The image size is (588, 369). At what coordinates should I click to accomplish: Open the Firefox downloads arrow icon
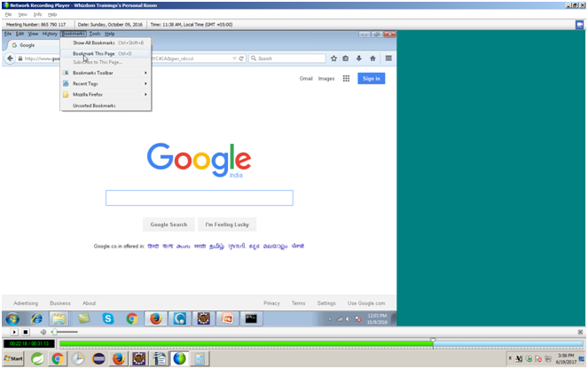tap(359, 59)
